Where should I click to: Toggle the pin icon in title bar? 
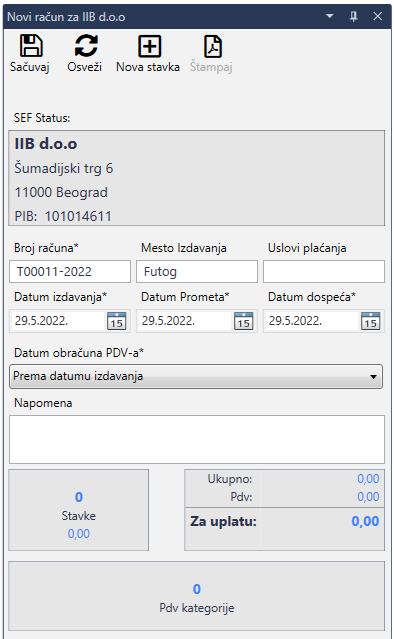pos(353,16)
